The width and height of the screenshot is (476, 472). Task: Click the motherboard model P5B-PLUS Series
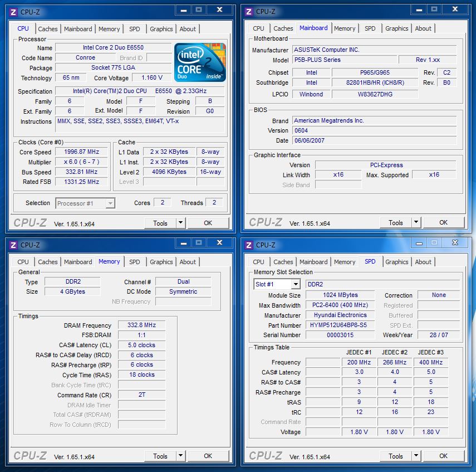pyautogui.click(x=345, y=60)
